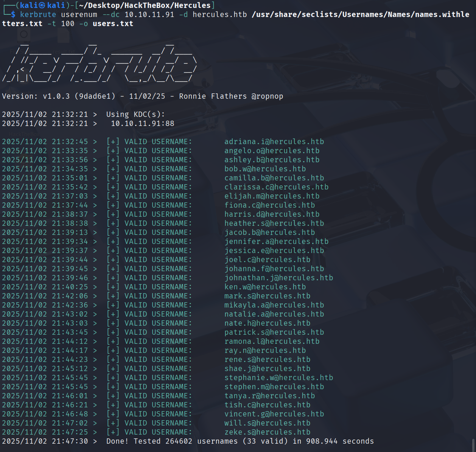Click the username angelo.o@hercules.htb

(272, 151)
